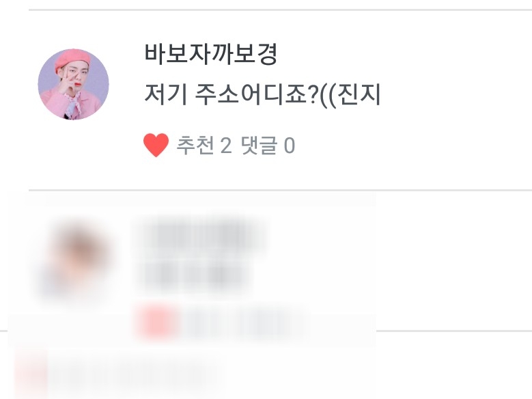Tap the reply count number 0

[x=289, y=146]
